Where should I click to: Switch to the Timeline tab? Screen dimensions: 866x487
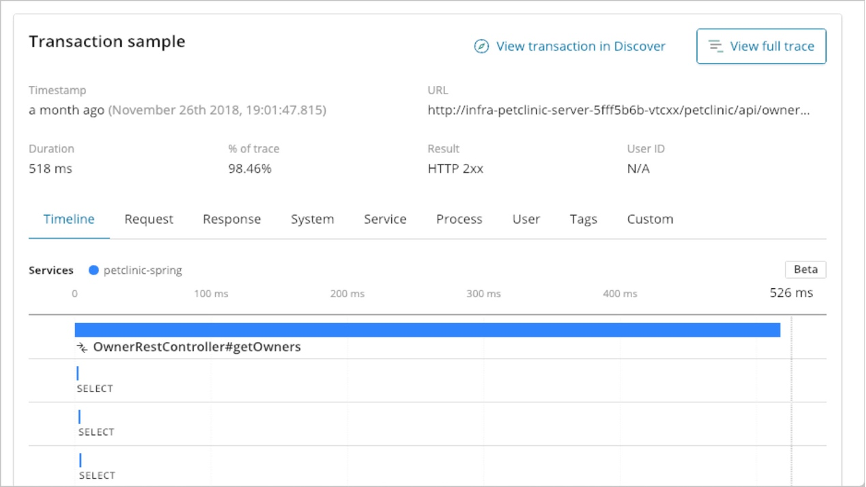click(x=69, y=219)
